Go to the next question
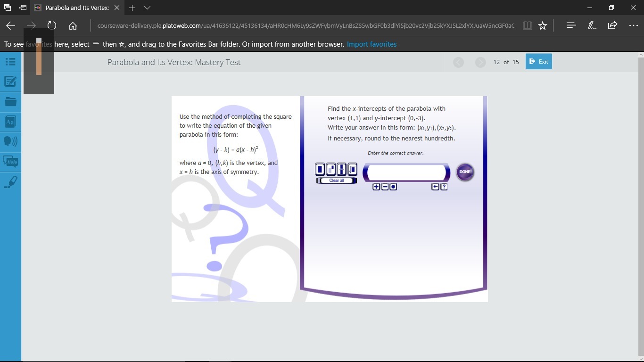Screen dimensions: 644x362 tap(480, 62)
